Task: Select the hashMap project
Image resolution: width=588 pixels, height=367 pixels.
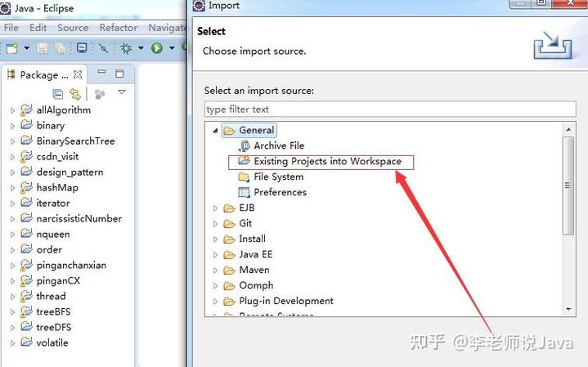Action: 56,187
